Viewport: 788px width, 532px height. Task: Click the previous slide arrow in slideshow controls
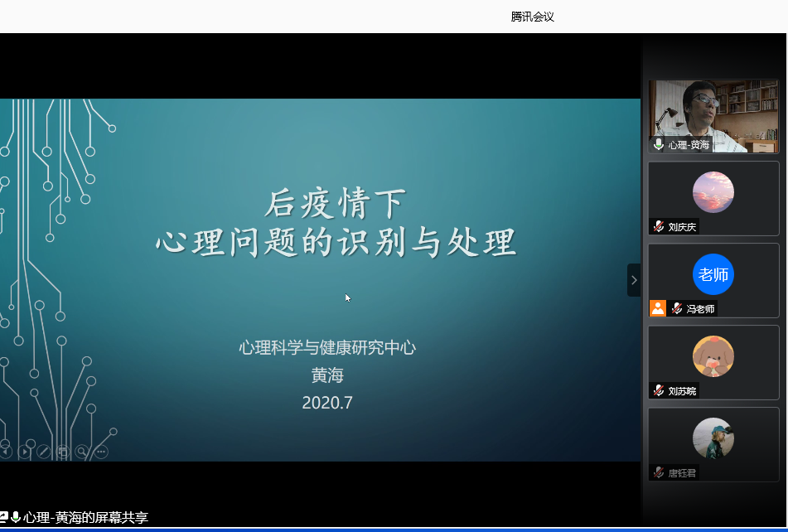coord(6,452)
